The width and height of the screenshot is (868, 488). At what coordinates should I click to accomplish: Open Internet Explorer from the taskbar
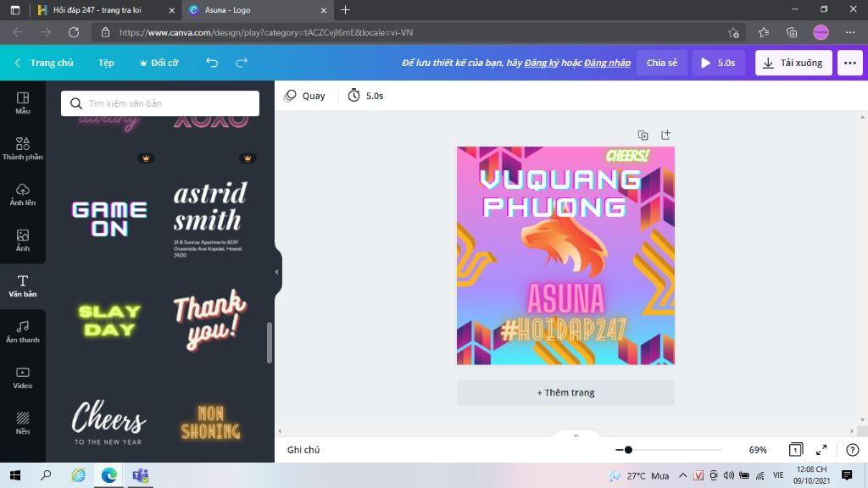(x=78, y=475)
